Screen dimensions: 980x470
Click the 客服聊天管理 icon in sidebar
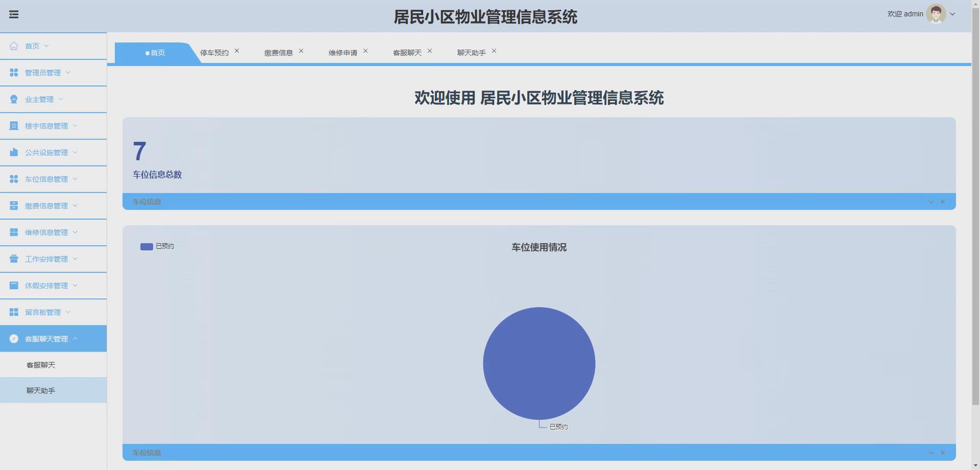point(14,338)
